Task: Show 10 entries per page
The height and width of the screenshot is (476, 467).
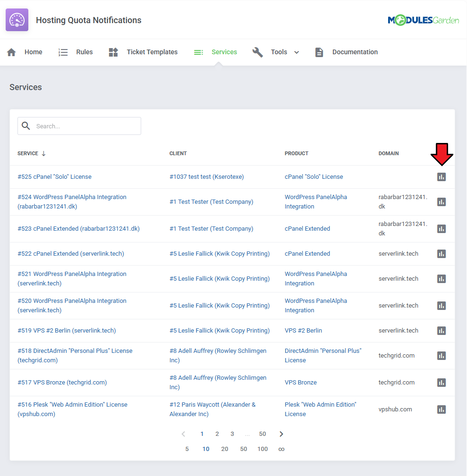Action: [x=206, y=449]
